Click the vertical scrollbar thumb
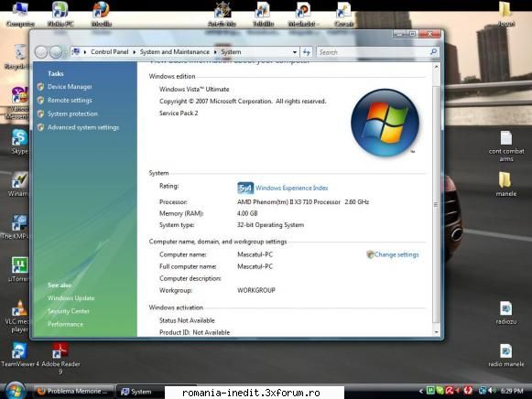 437,204
